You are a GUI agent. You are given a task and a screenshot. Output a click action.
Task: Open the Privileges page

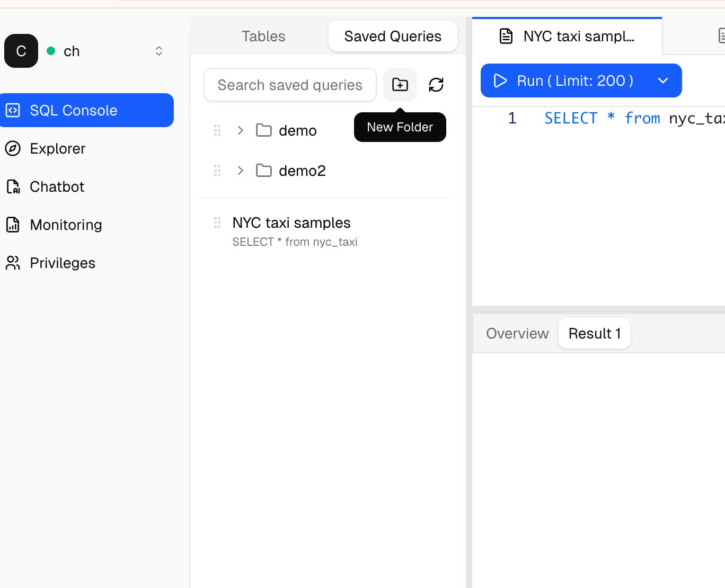tap(62, 263)
